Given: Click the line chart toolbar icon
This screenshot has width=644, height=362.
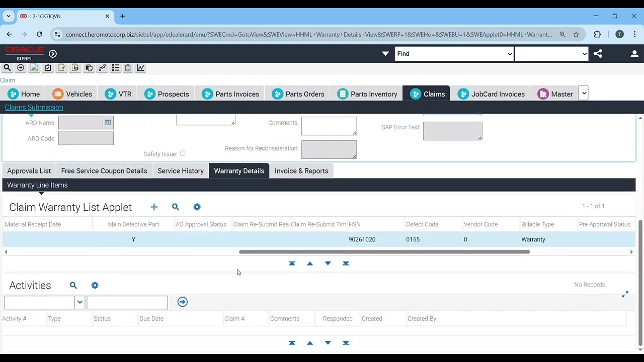Looking at the screenshot, I should (x=140, y=68).
